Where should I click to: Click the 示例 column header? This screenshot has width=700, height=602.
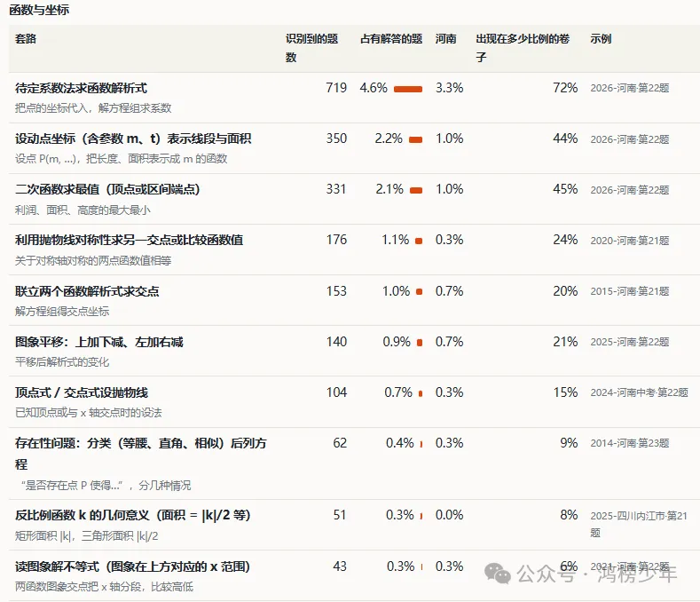point(601,39)
